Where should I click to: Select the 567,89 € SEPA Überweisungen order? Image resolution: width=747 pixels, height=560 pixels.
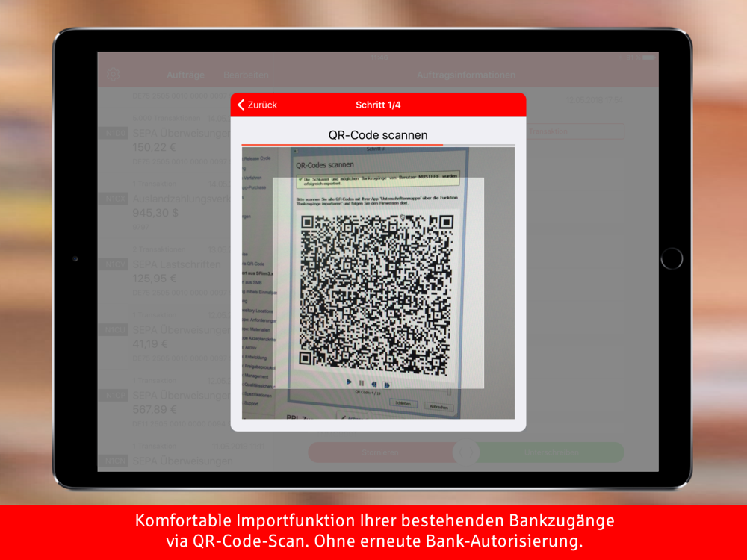coord(164,402)
